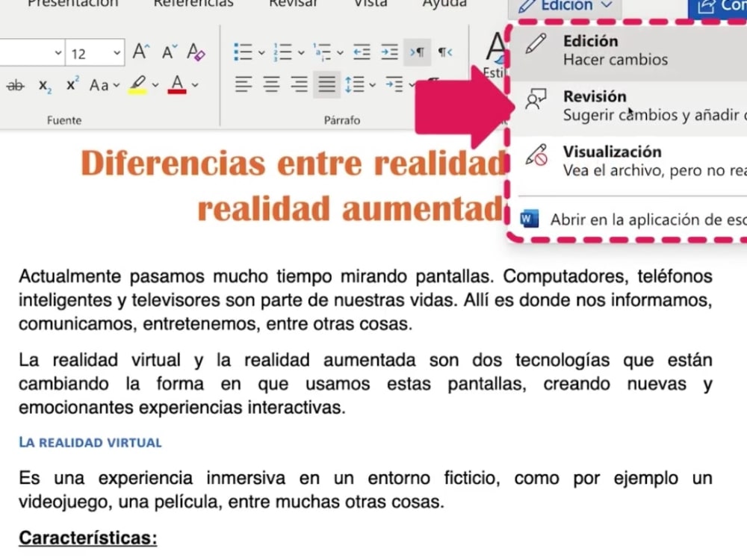This screenshot has width=747, height=560.
Task: Expand the highlight color dropdown arrow
Action: (155, 85)
